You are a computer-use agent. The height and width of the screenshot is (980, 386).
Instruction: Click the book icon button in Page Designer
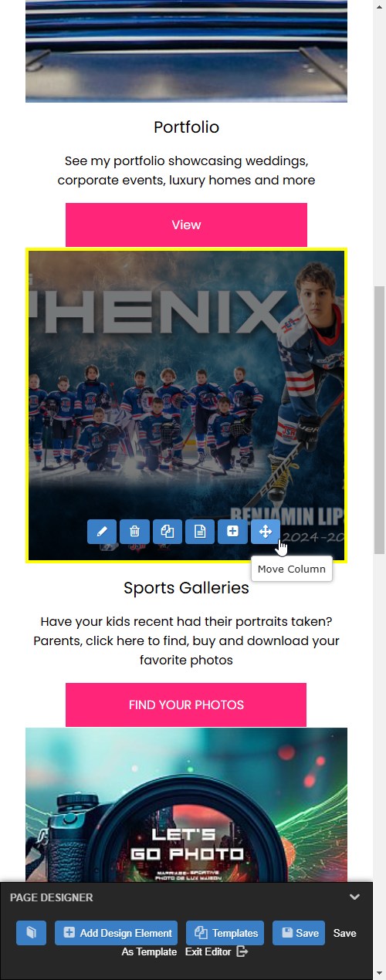(x=31, y=933)
